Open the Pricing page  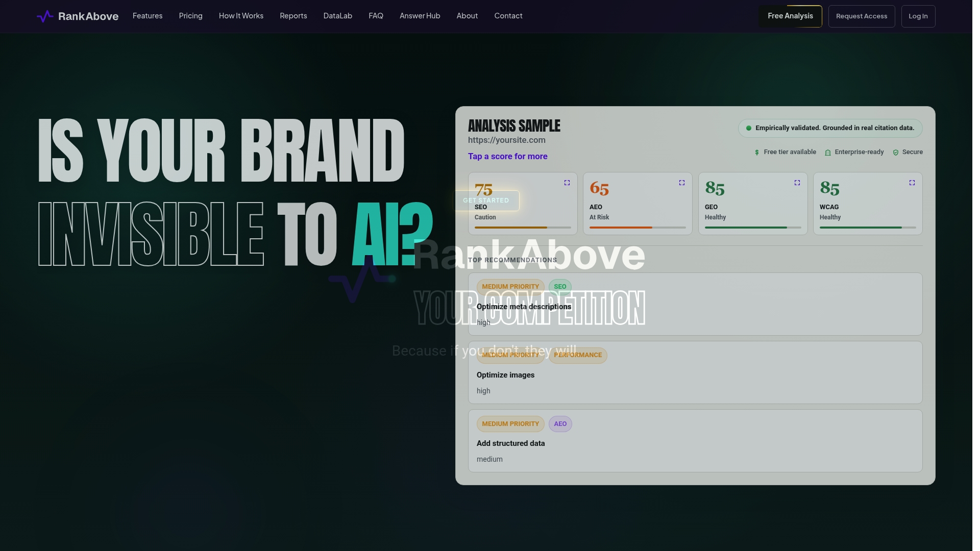(x=191, y=16)
